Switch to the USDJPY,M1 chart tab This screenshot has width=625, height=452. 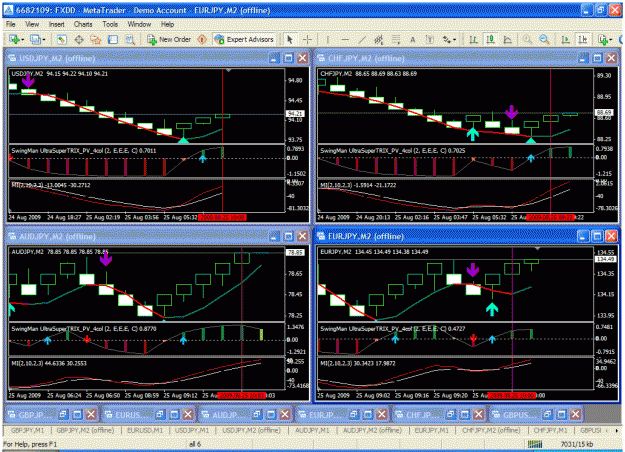[x=192, y=430]
